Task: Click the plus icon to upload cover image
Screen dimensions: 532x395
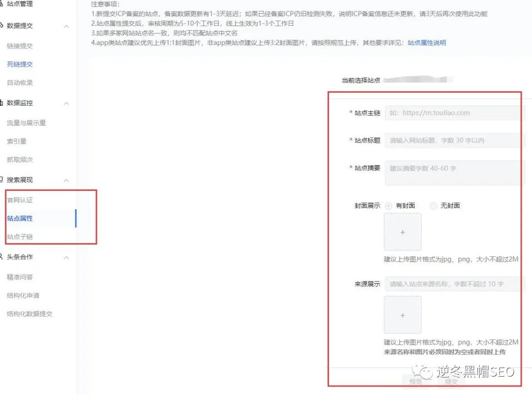Action: (x=402, y=232)
